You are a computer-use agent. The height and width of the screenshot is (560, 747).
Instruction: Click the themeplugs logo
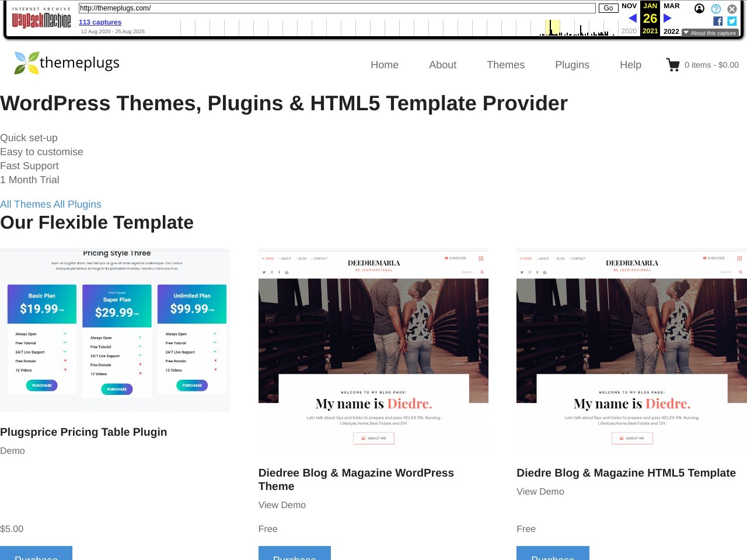tap(67, 63)
